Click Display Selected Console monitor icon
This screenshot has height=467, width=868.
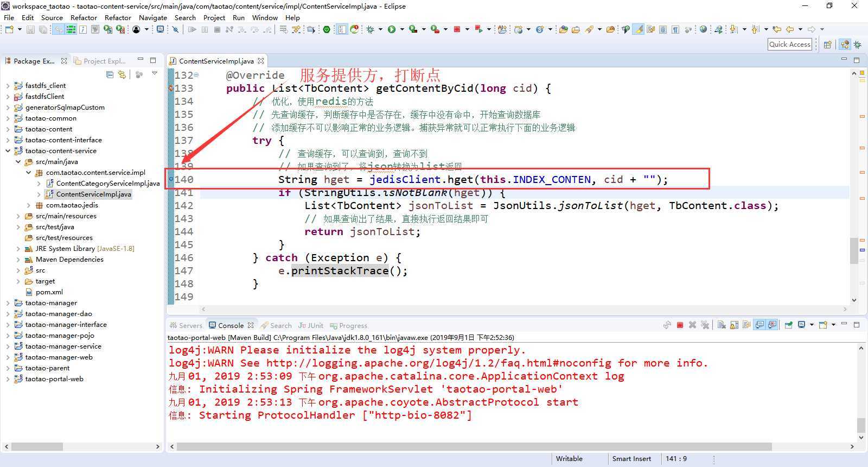801,325
